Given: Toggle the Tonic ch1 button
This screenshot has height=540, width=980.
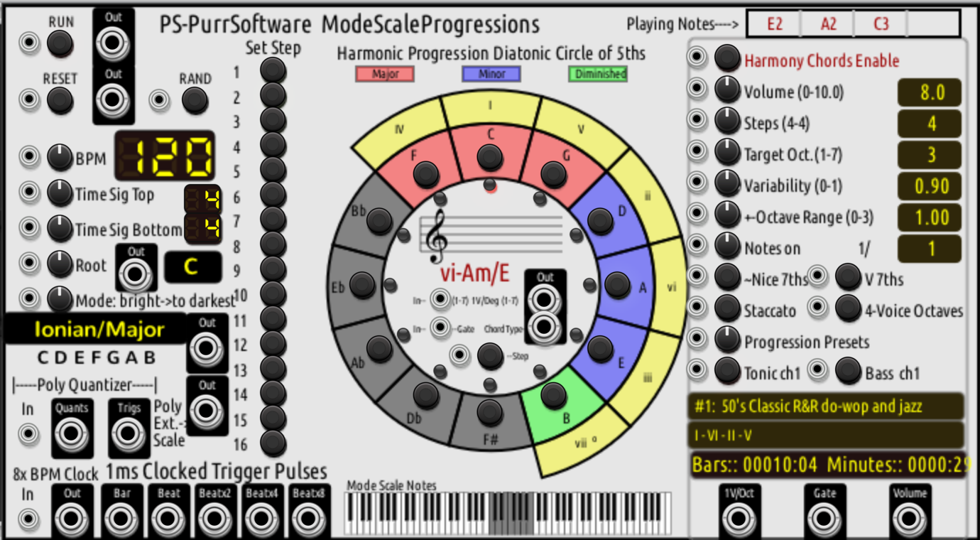Looking at the screenshot, I should (727, 370).
